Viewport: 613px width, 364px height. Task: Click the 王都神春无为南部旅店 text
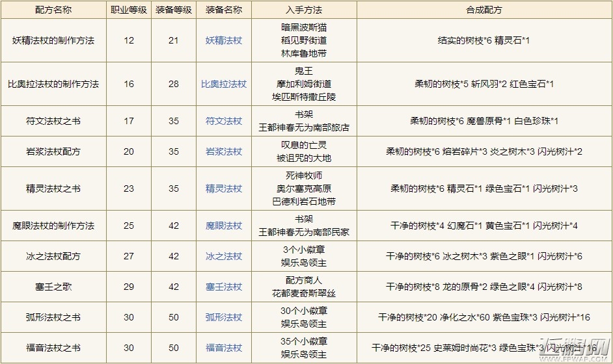pyautogui.click(x=304, y=127)
